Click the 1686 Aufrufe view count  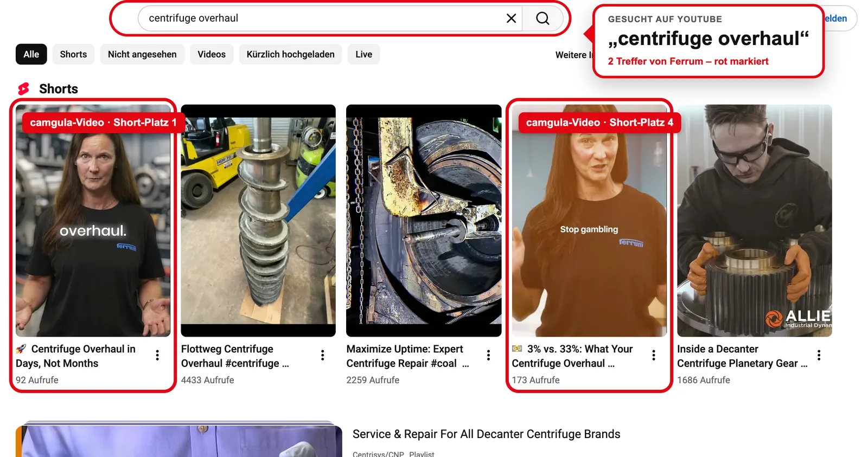(704, 380)
